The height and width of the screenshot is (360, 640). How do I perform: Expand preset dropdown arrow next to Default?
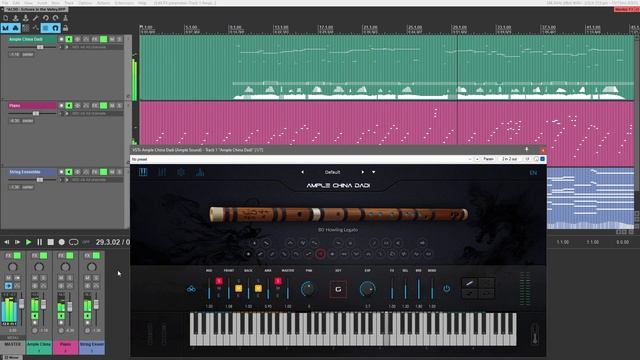coord(373,172)
